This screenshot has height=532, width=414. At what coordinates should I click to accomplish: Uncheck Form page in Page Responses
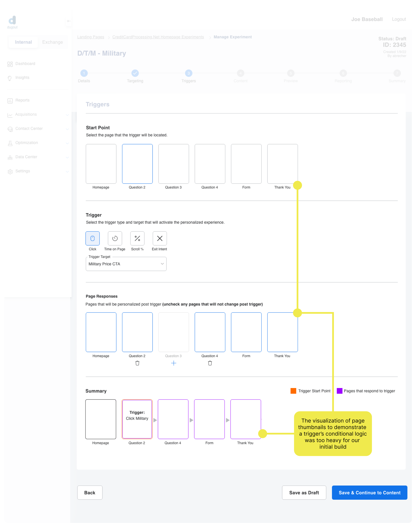(x=246, y=332)
